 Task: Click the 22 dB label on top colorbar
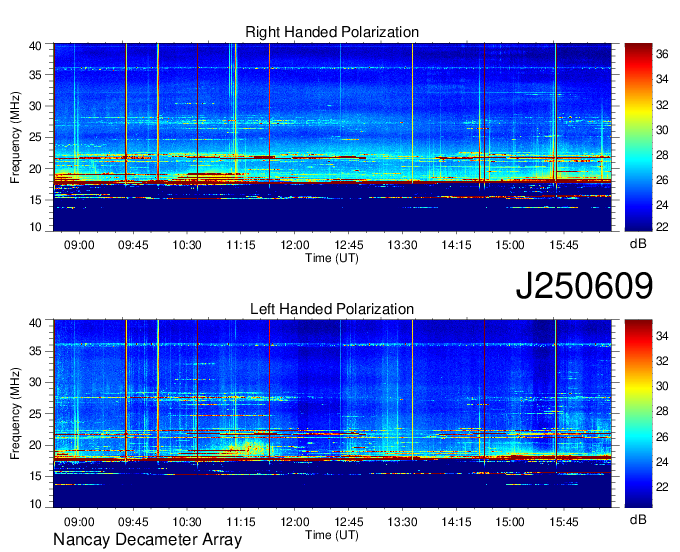click(x=662, y=226)
